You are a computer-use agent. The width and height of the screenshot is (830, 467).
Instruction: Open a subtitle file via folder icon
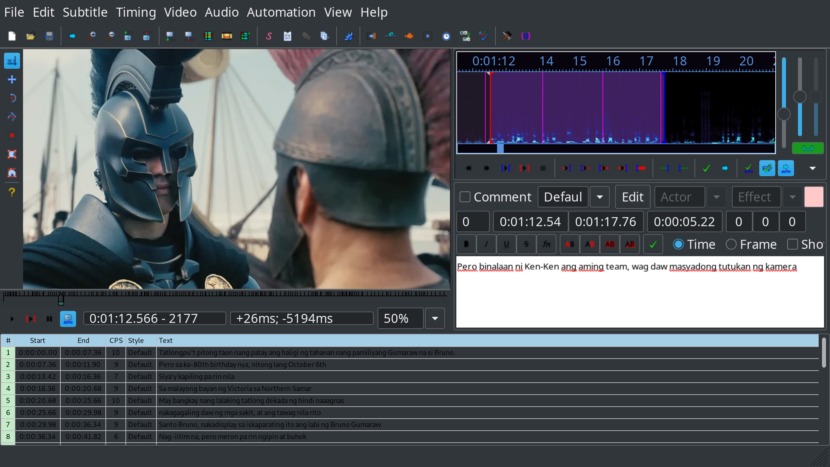coord(30,36)
